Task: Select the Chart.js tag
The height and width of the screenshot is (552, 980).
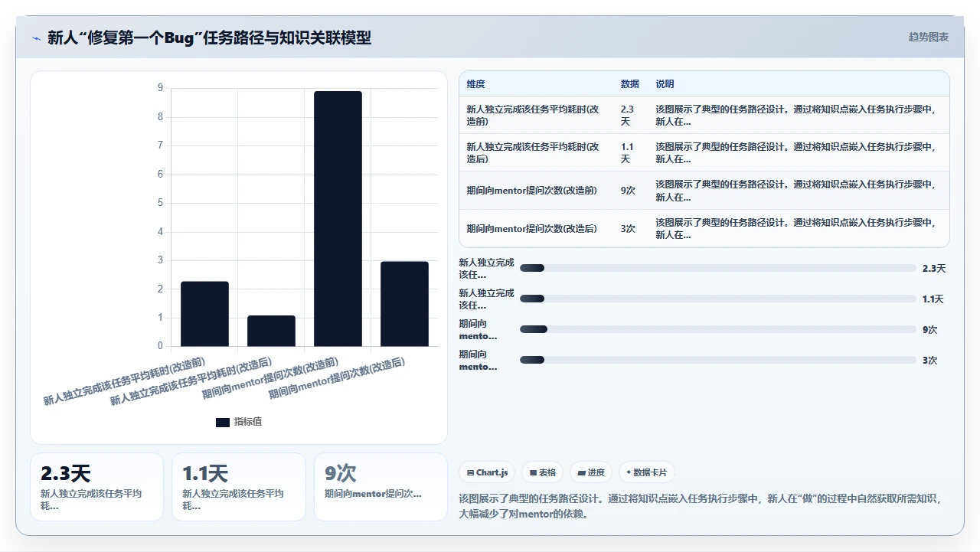Action: click(488, 472)
